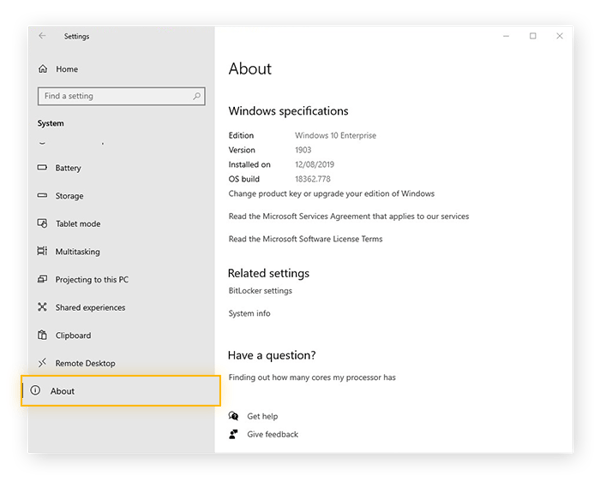The width and height of the screenshot is (600, 481).
Task: Click the back arrow in Settings
Action: pyautogui.click(x=42, y=36)
